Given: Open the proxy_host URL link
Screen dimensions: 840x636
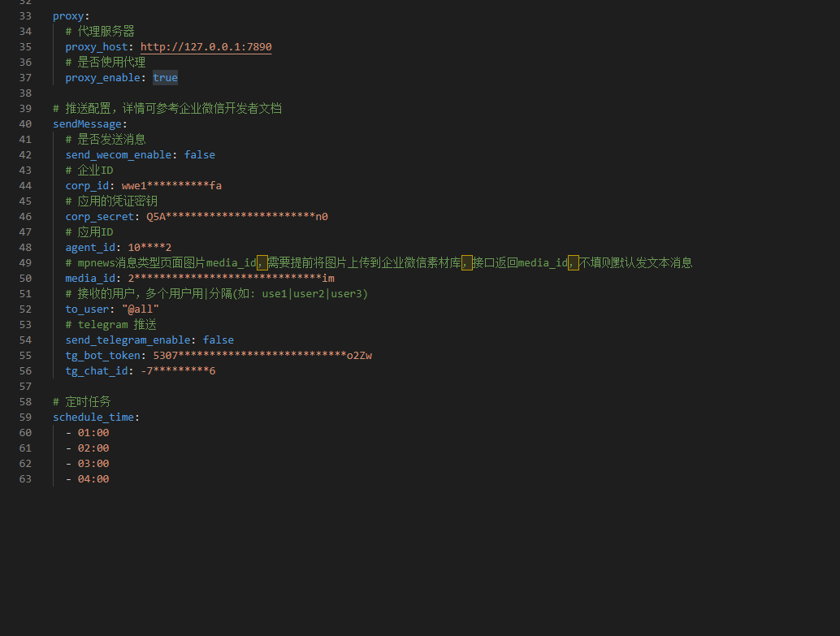Looking at the screenshot, I should 206,46.
